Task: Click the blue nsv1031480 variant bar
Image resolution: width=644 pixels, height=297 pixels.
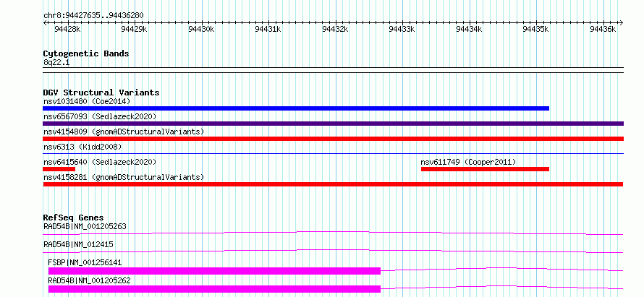Action: (296, 108)
